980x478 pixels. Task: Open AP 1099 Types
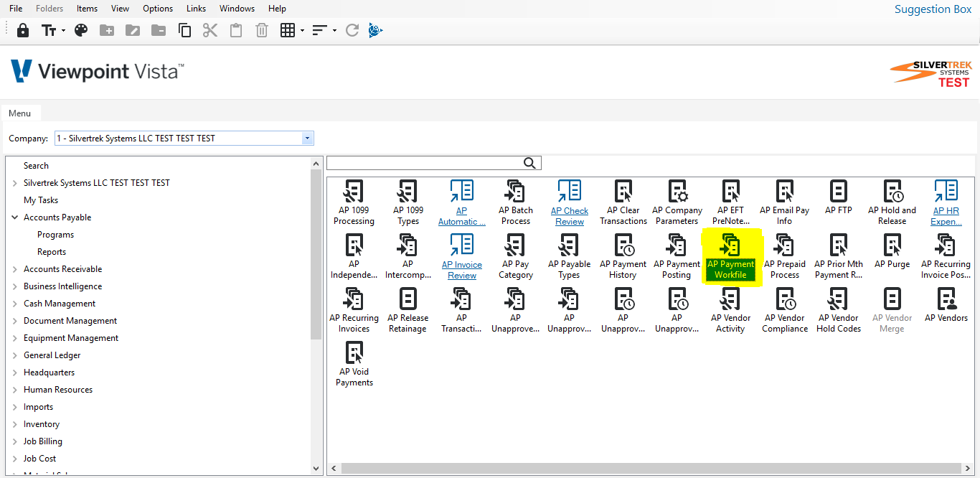(407, 203)
